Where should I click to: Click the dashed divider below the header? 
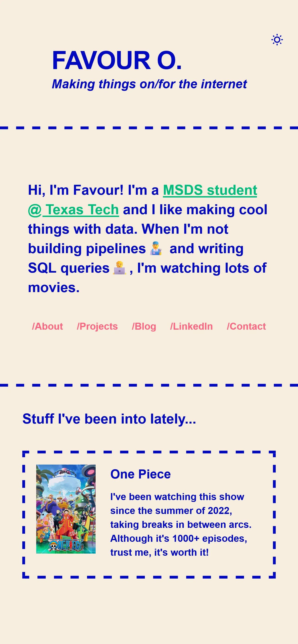coord(149,128)
